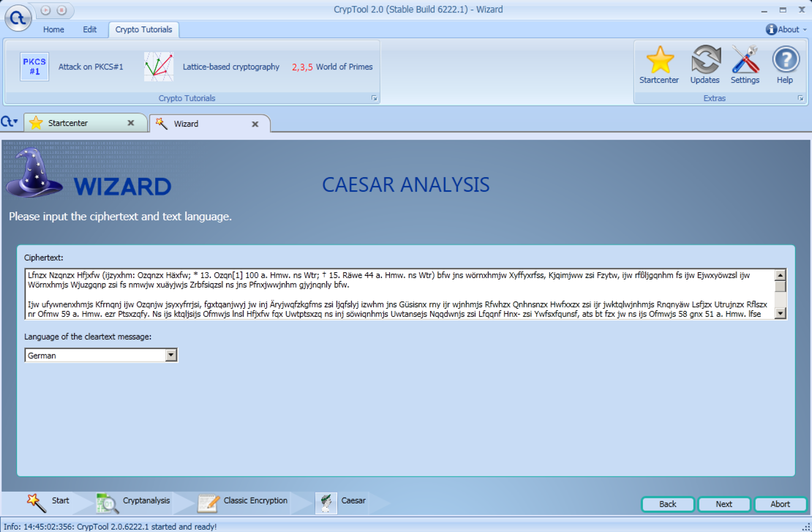Click the play button in the title bar
Viewport: 812px width, 532px height.
coord(45,10)
